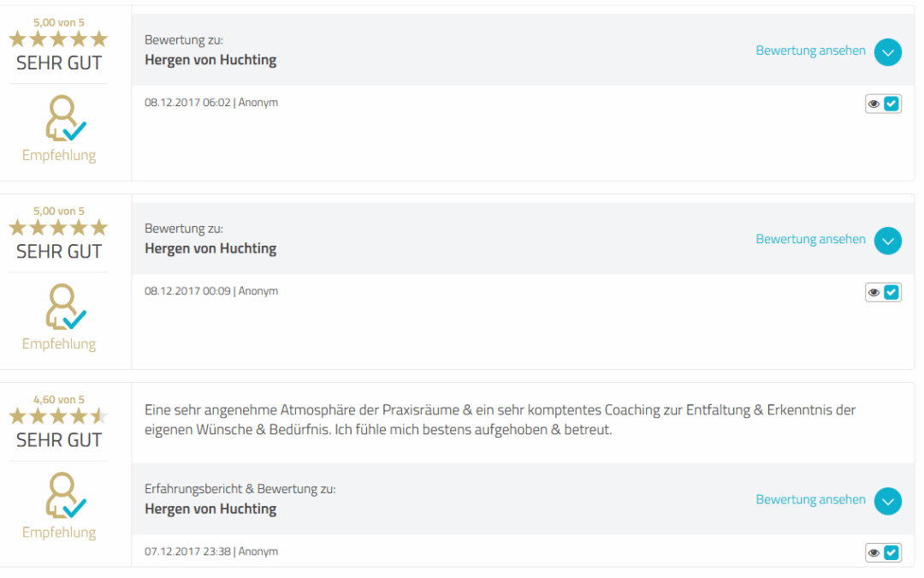Click Empfehlung icon on 4,60 review
This screenshot has height=578, width=924.
point(65,497)
